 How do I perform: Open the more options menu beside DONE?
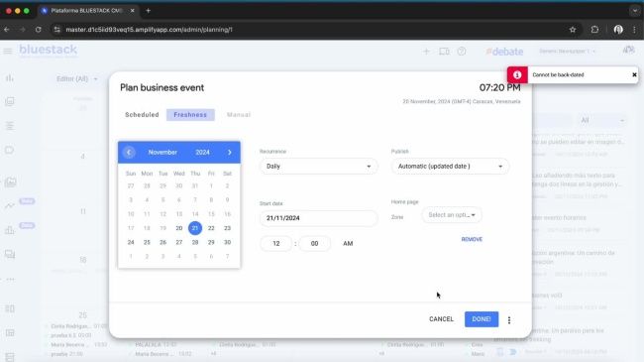pos(509,319)
